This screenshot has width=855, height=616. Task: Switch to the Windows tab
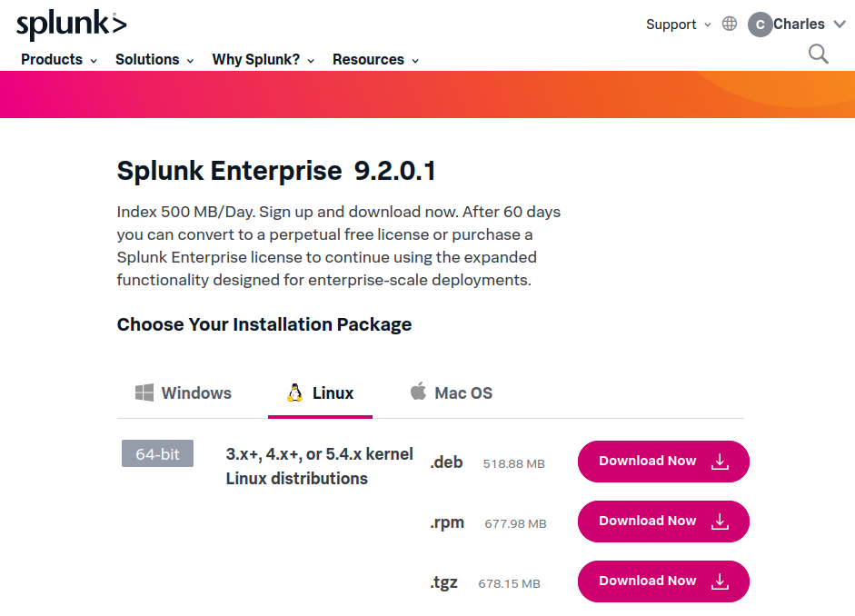[195, 393]
